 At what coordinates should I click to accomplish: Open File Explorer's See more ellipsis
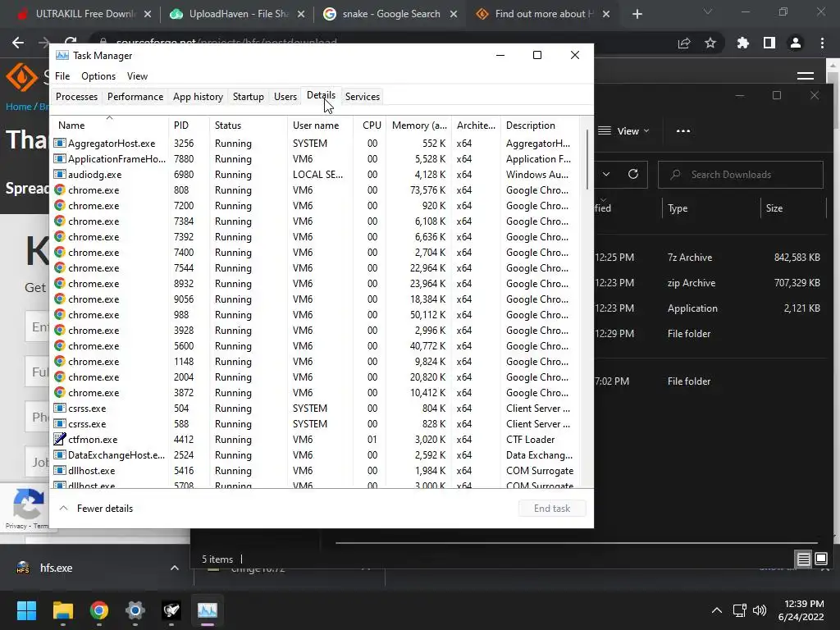[x=683, y=130]
